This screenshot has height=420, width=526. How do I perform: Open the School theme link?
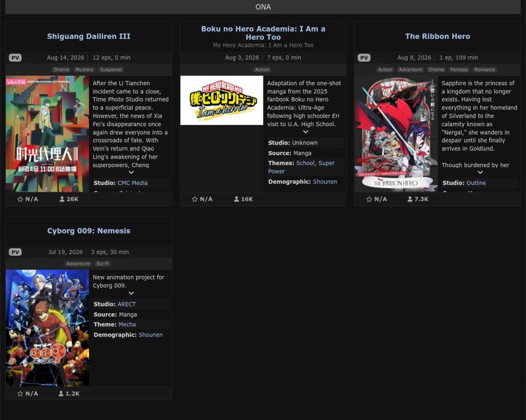[x=305, y=163]
